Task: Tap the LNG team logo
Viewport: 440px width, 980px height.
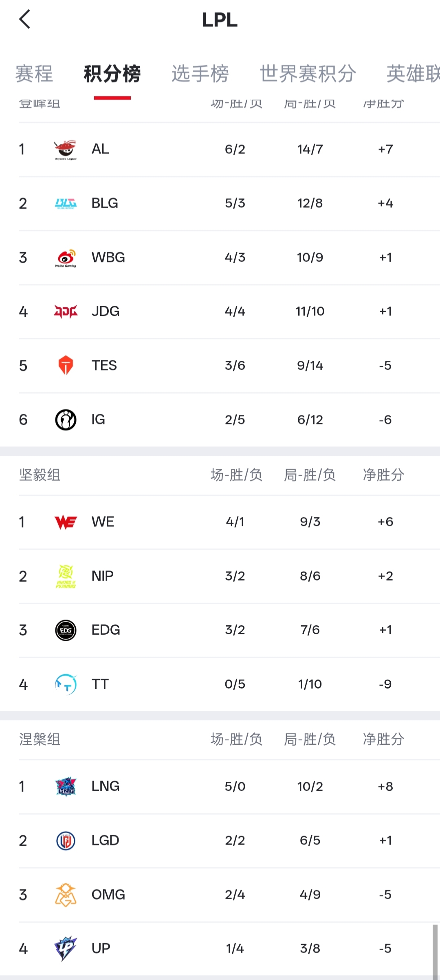Action: click(x=66, y=786)
